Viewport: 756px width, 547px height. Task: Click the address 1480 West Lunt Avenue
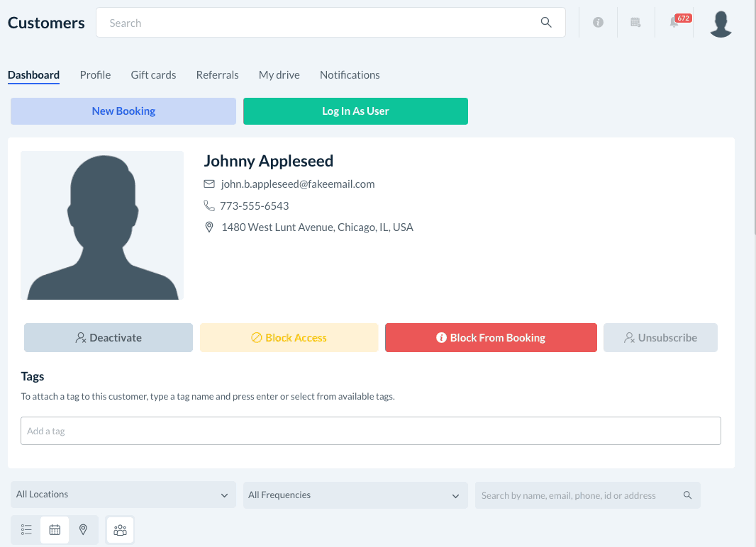pos(317,227)
